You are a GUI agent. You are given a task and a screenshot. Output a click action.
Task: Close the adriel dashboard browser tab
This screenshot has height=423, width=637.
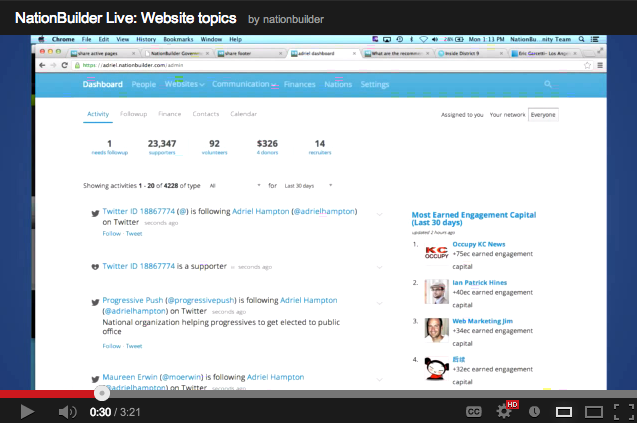pos(354,53)
